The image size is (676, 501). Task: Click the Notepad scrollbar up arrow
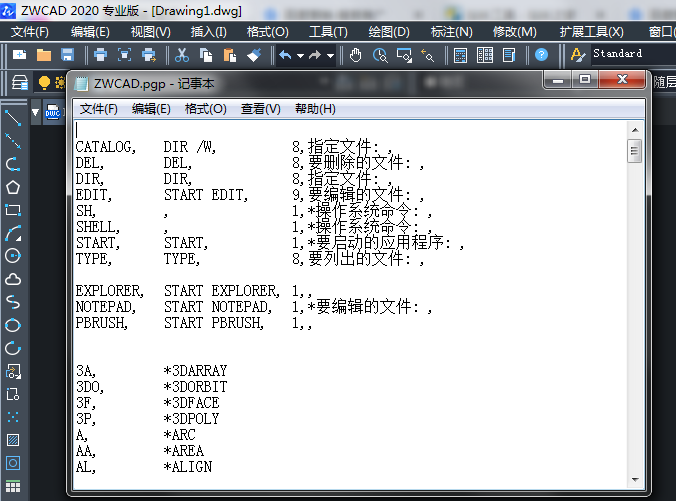[x=634, y=129]
